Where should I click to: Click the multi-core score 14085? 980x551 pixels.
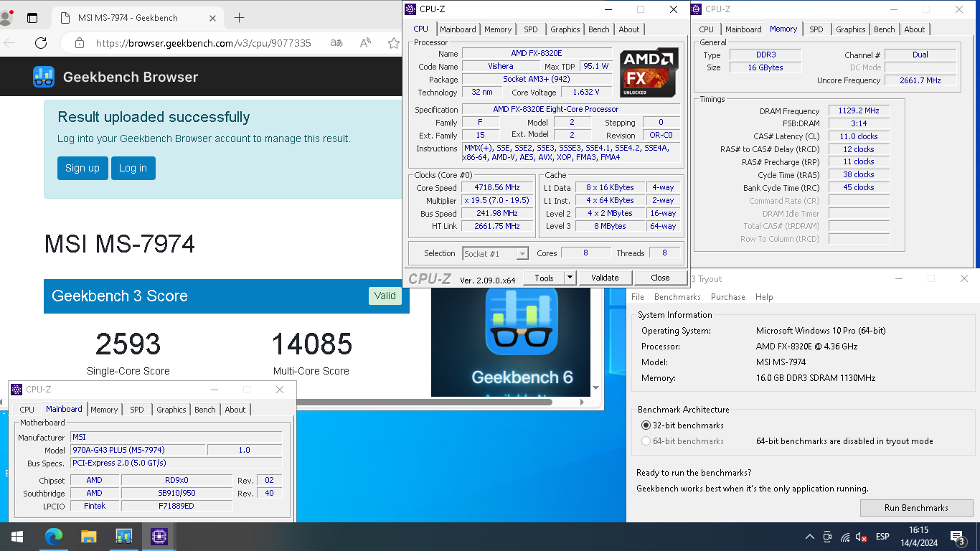point(311,344)
